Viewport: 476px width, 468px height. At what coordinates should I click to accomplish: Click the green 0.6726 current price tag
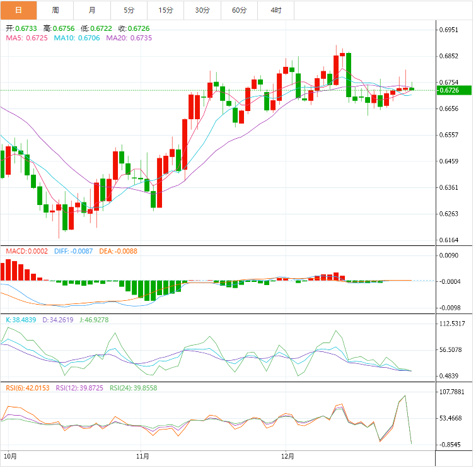[453, 90]
